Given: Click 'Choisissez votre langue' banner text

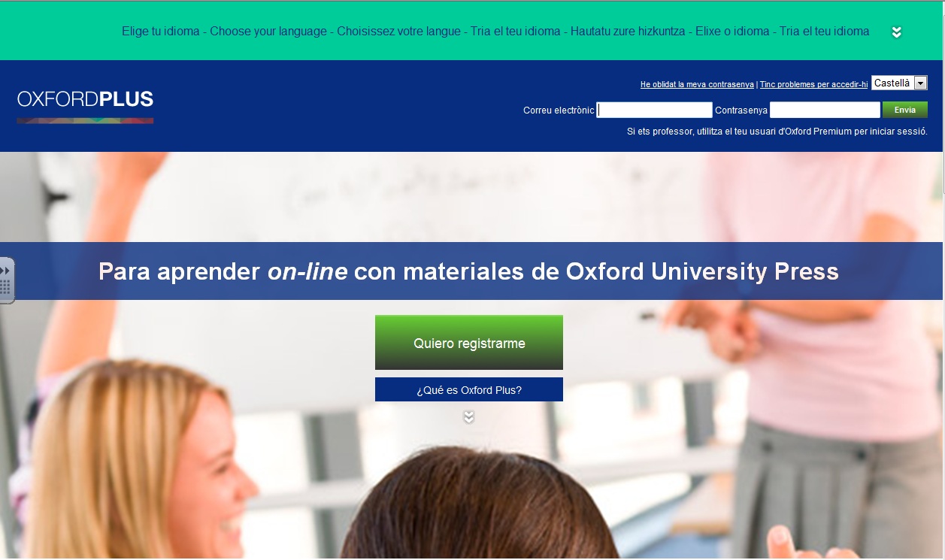Looking at the screenshot, I should click(398, 32).
